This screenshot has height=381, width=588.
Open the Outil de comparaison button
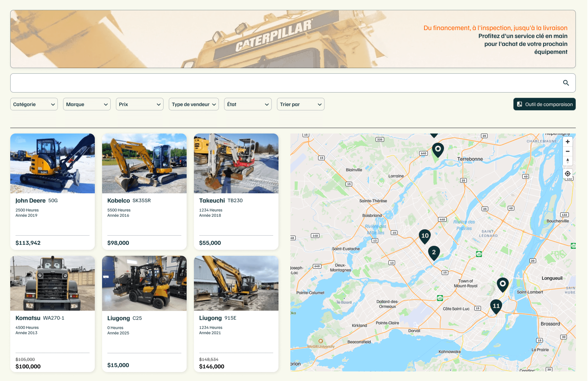(x=544, y=104)
